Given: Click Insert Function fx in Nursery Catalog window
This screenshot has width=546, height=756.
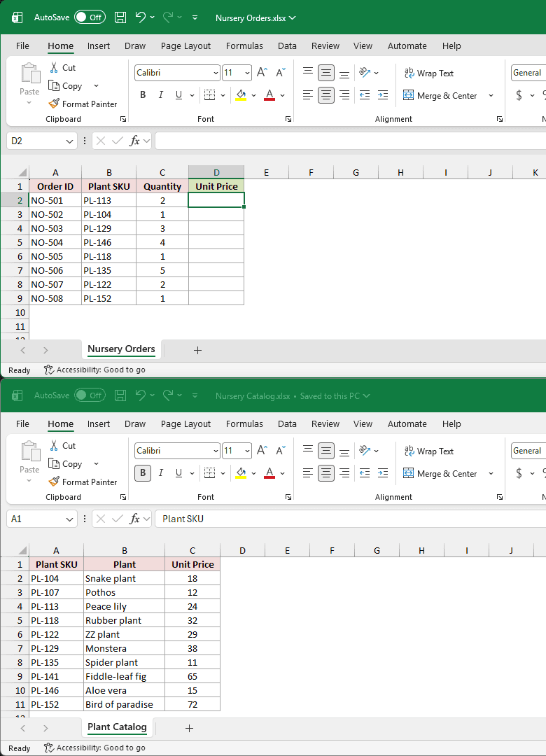Looking at the screenshot, I should [134, 519].
